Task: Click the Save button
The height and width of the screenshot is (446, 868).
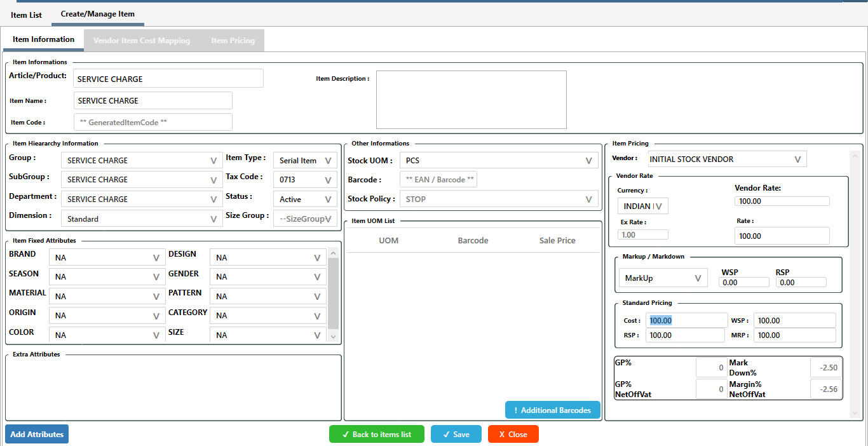Action: coord(456,434)
